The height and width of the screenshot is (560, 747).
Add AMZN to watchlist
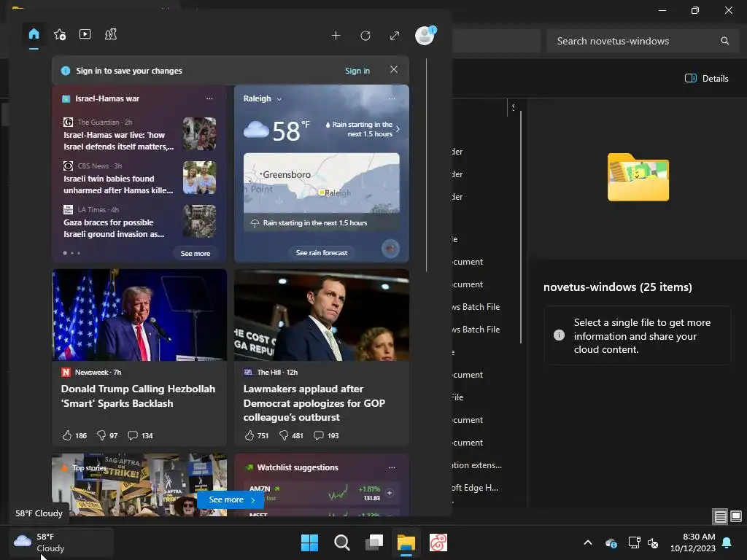click(x=390, y=493)
